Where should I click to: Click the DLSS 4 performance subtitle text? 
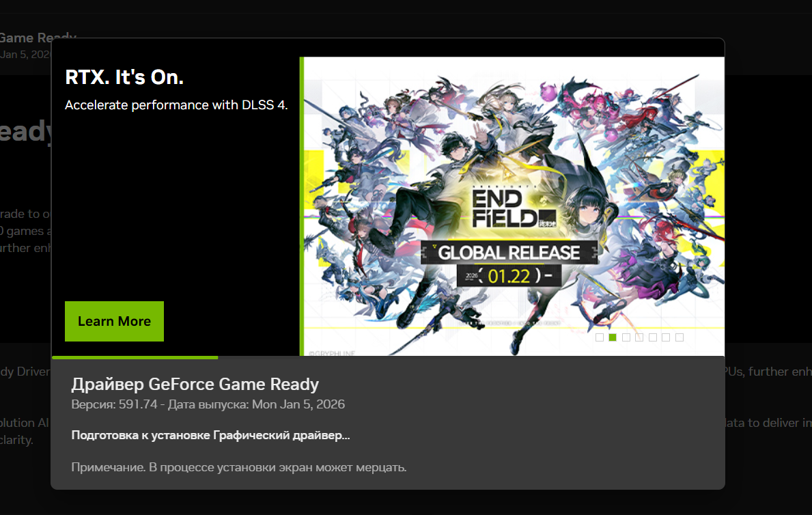[176, 105]
